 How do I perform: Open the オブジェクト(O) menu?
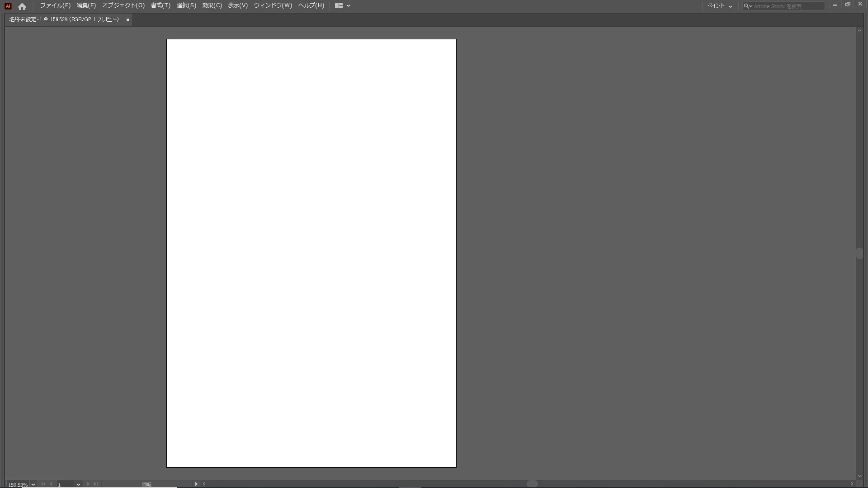tap(123, 5)
